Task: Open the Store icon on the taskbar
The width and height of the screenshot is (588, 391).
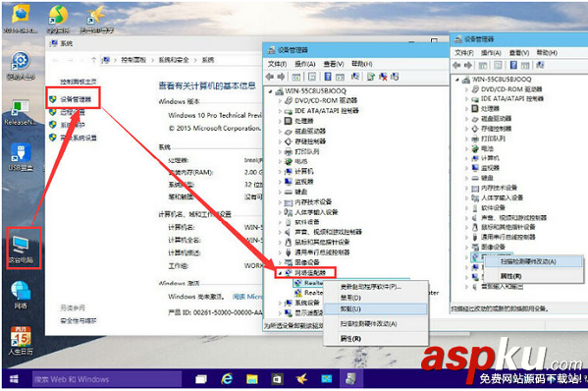Action: pyautogui.click(x=277, y=379)
